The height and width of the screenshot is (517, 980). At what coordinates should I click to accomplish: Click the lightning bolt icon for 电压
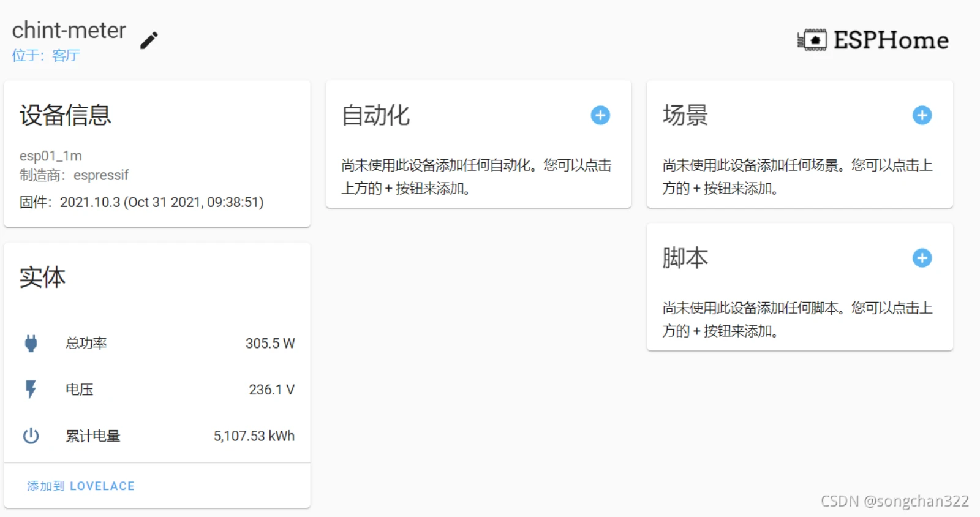pos(31,390)
